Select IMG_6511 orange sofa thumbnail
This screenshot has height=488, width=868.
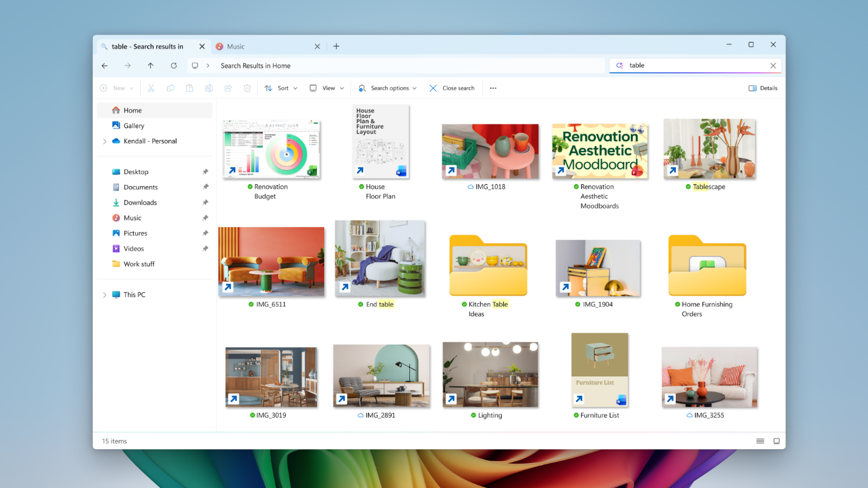click(271, 262)
